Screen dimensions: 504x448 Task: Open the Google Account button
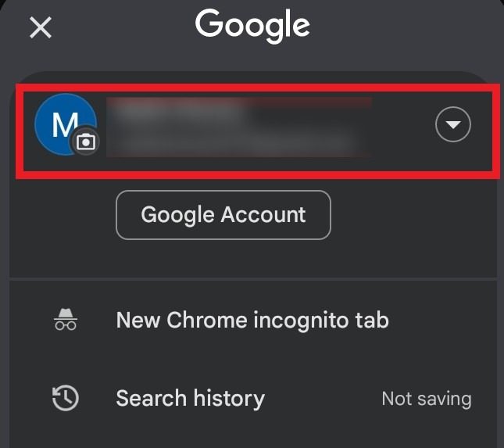[223, 215]
